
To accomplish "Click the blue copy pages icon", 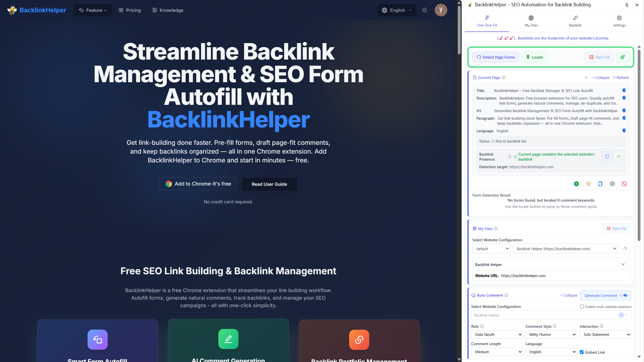I will [600, 184].
